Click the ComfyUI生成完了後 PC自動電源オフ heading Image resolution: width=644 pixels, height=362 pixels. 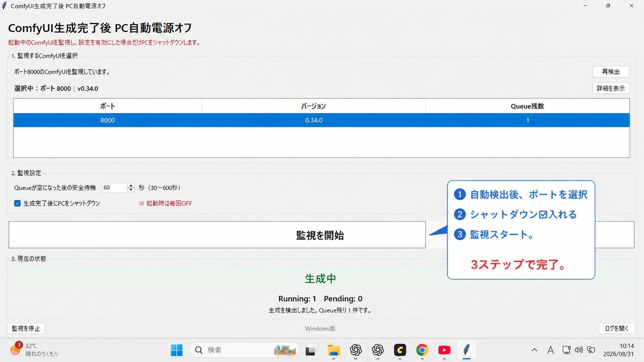click(100, 28)
